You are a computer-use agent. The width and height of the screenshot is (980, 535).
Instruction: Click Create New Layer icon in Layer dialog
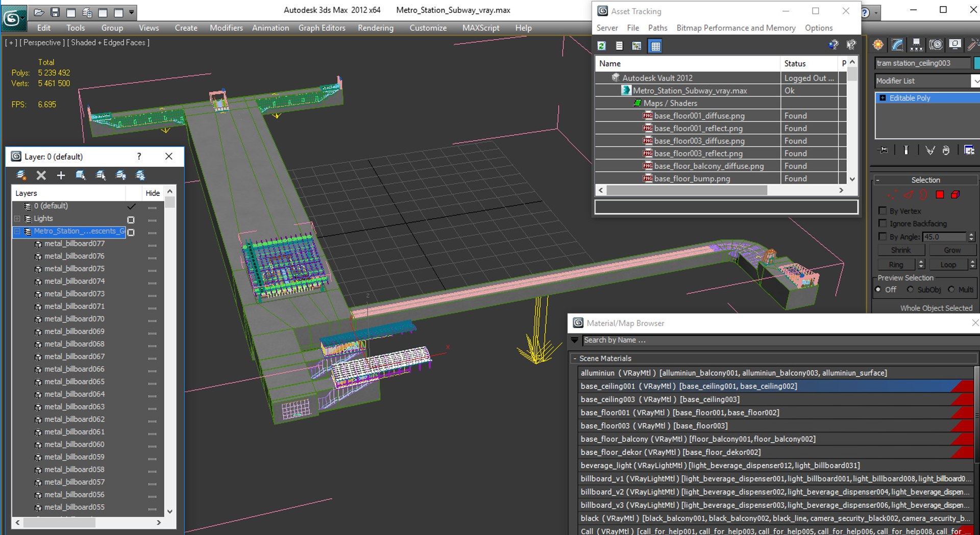pos(21,175)
